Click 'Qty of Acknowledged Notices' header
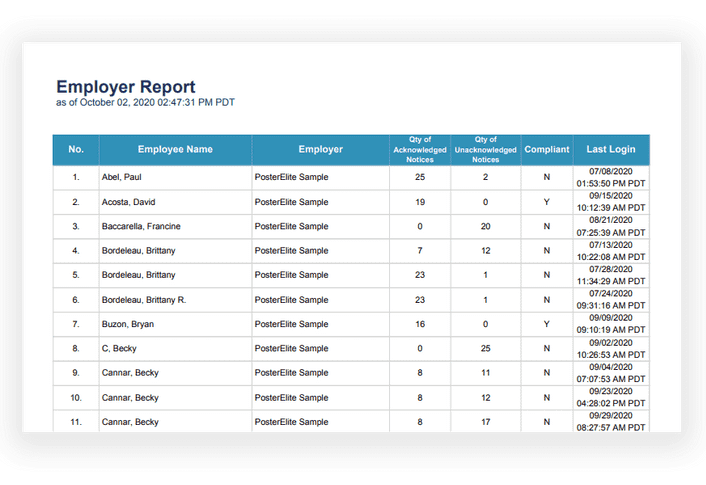The width and height of the screenshot is (706, 485). pos(420,150)
